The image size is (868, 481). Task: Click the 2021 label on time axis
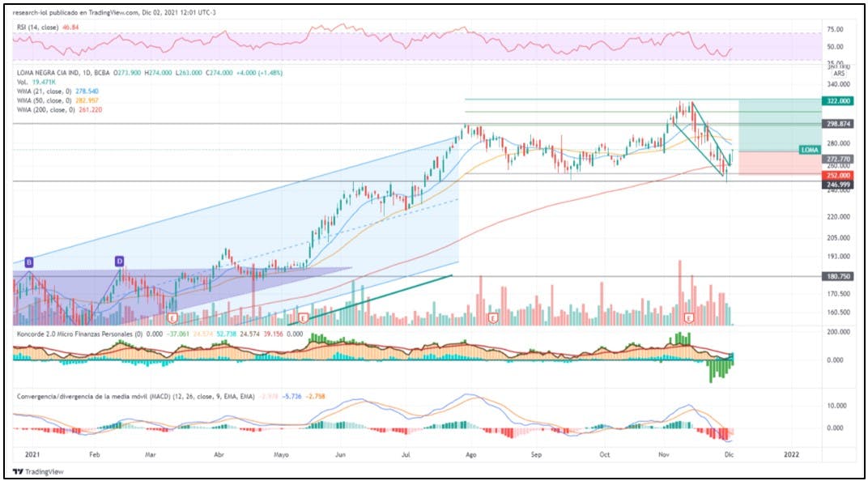point(32,454)
